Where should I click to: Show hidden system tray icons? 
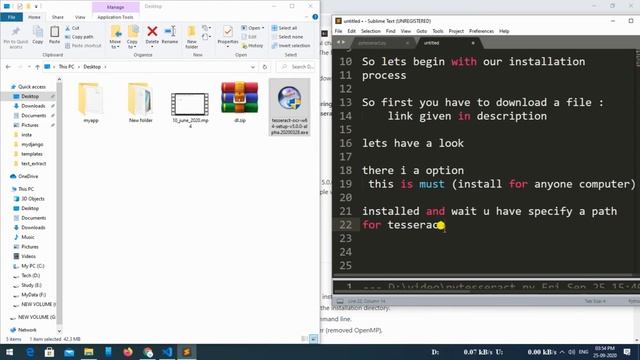click(x=562, y=352)
